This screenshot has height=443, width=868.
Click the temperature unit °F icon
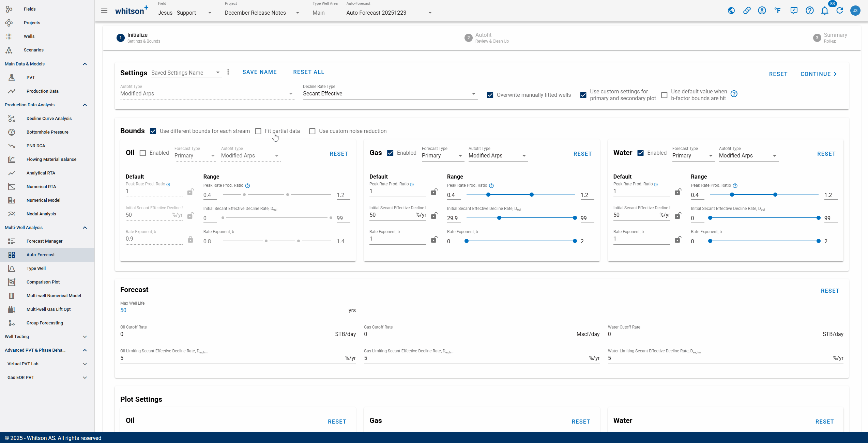pyautogui.click(x=777, y=11)
